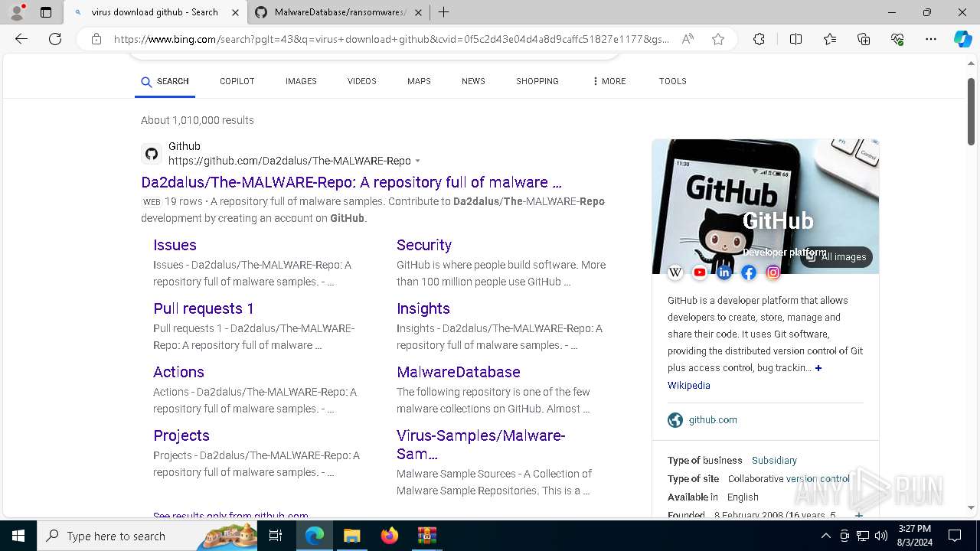Click the browser Back arrow
The height and width of the screenshot is (551, 980).
point(21,39)
